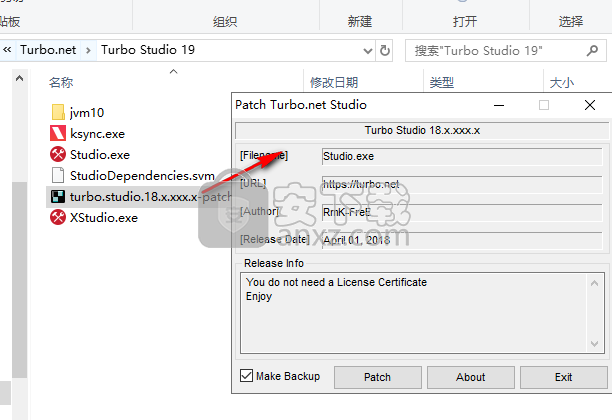Click the Patch button
612x420 pixels.
pos(377,377)
